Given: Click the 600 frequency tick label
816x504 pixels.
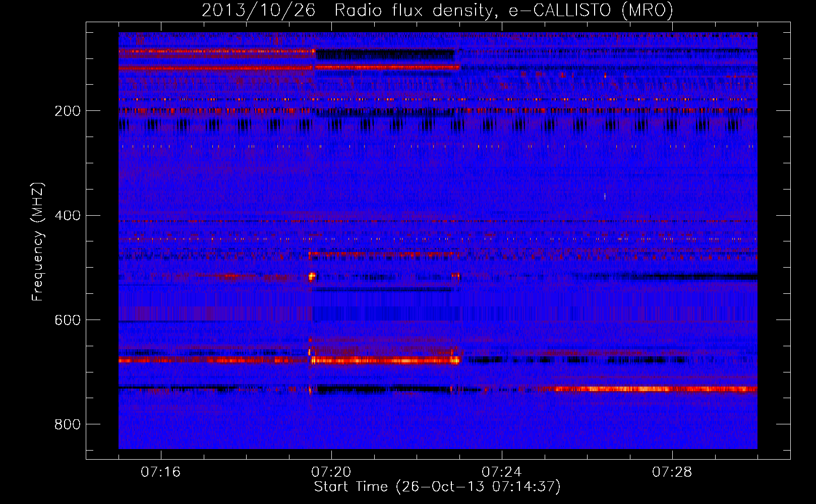Looking at the screenshot, I should click(x=68, y=321).
